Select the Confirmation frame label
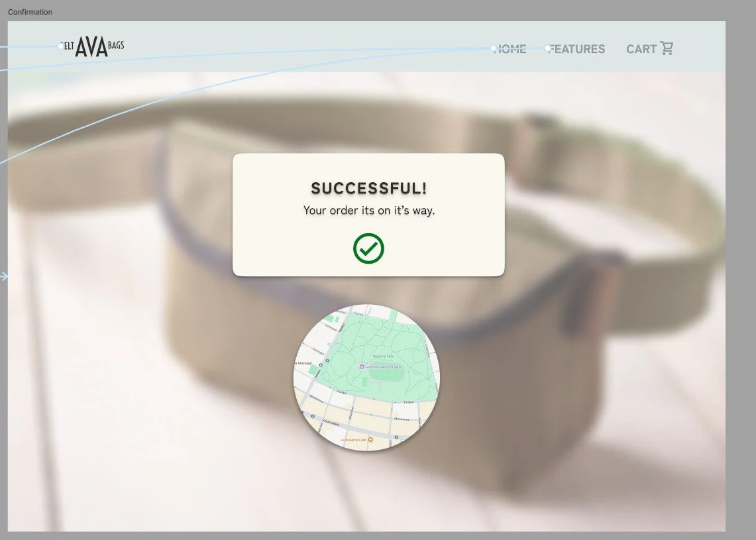 pyautogui.click(x=30, y=11)
